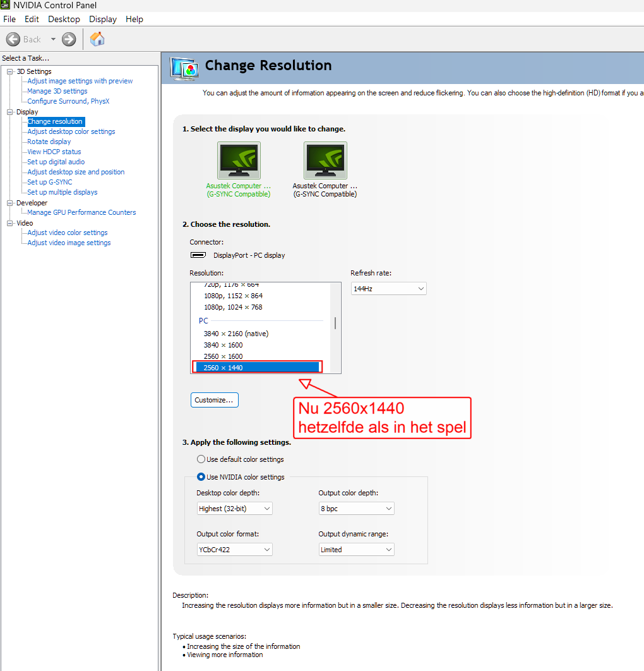This screenshot has width=644, height=671.
Task: Open the Refresh rate 144Hz dropdown
Action: coord(389,288)
